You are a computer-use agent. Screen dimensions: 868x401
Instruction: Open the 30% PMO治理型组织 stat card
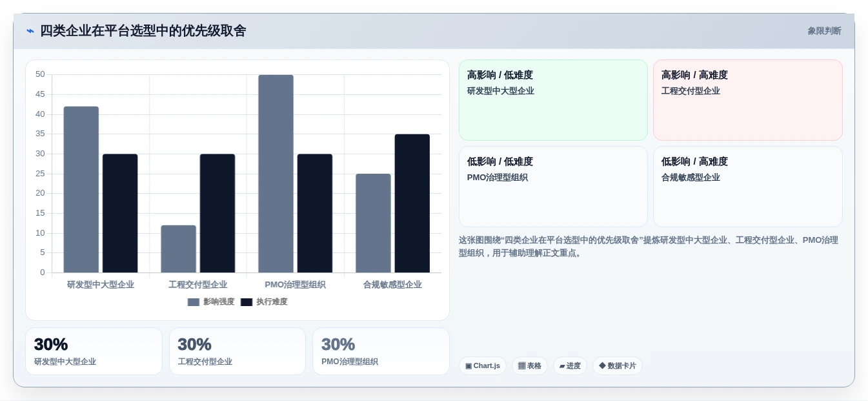coord(381,351)
